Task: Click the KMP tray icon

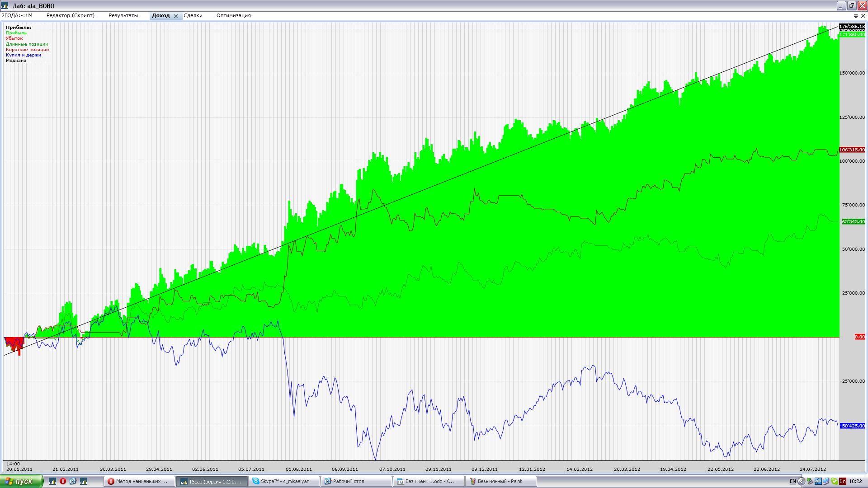Action: click(818, 481)
